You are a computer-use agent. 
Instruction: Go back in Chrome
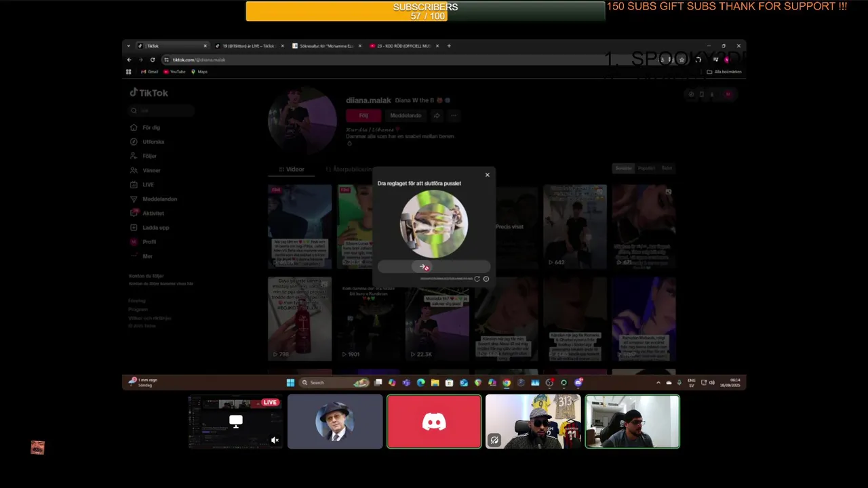pos(129,60)
